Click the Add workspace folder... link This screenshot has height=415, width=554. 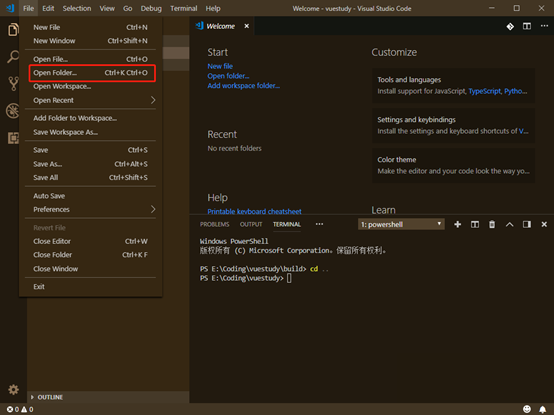[x=243, y=86]
